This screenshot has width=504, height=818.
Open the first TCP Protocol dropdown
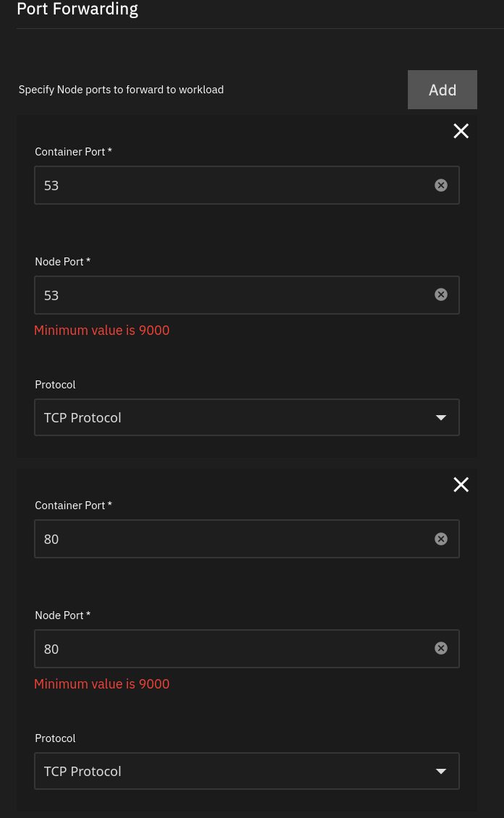247,417
